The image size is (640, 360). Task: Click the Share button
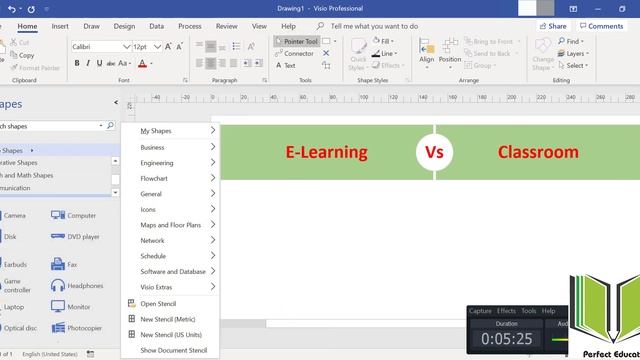click(x=553, y=26)
